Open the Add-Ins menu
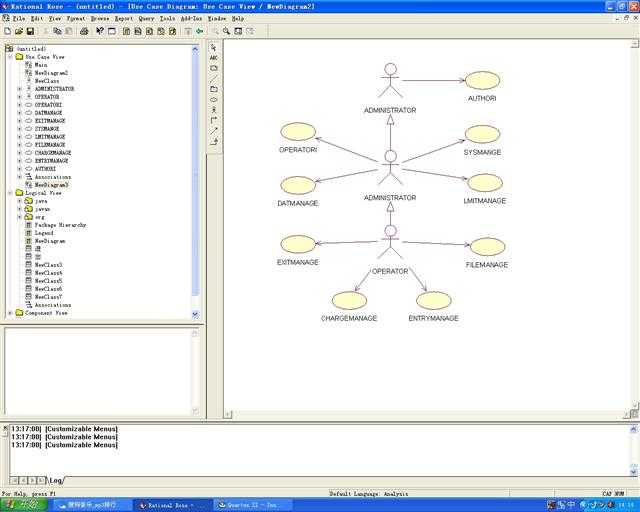Viewport: 640px width, 512px height. click(x=191, y=19)
